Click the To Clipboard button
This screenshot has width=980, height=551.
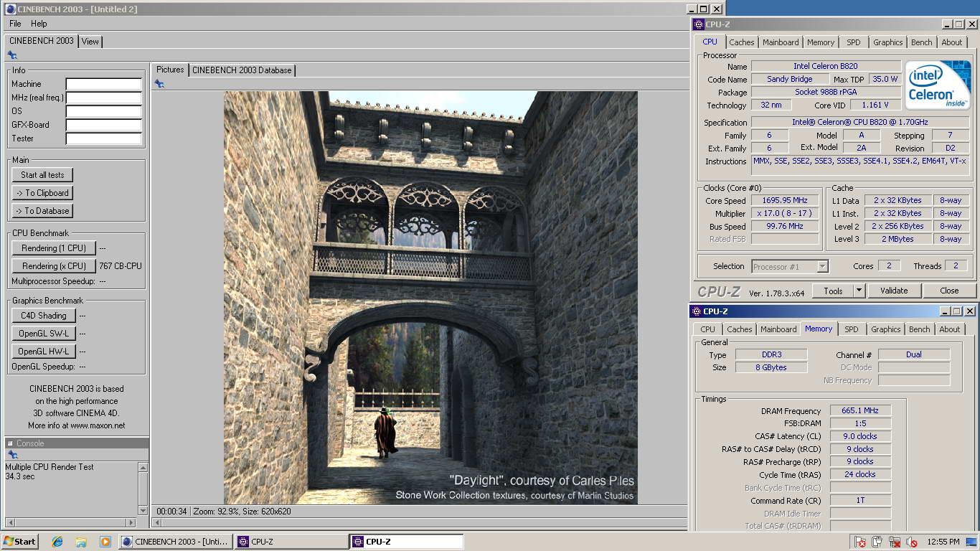(42, 193)
